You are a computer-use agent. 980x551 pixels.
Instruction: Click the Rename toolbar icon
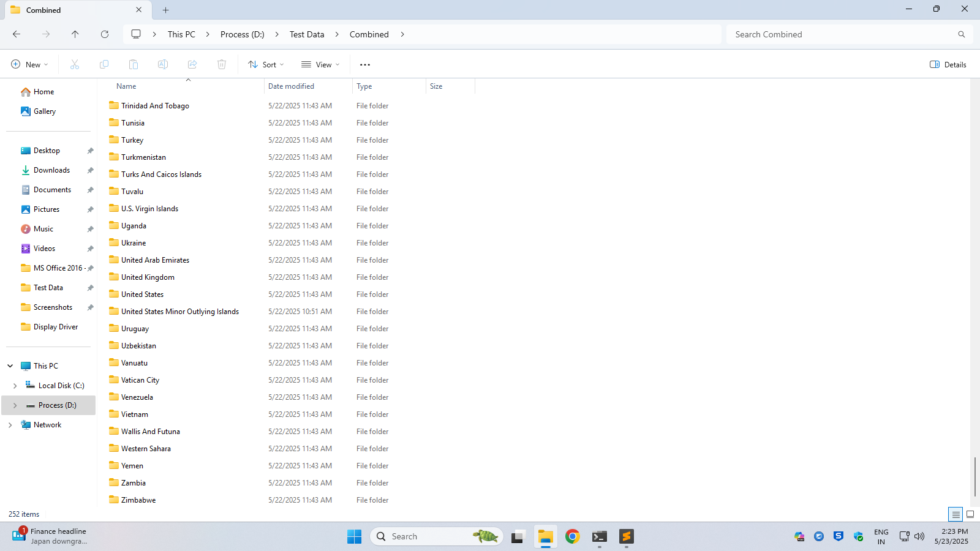click(x=163, y=64)
